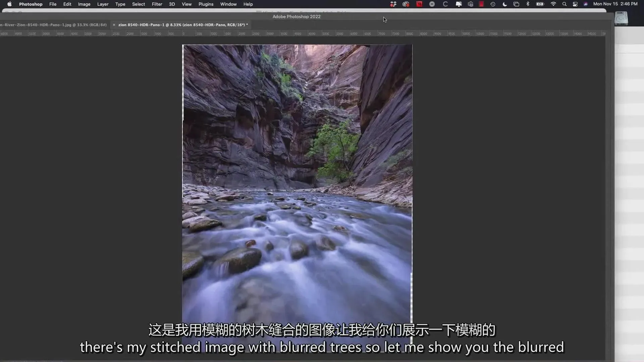This screenshot has width=644, height=362.
Task: Open the Image menu
Action: [x=84, y=4]
